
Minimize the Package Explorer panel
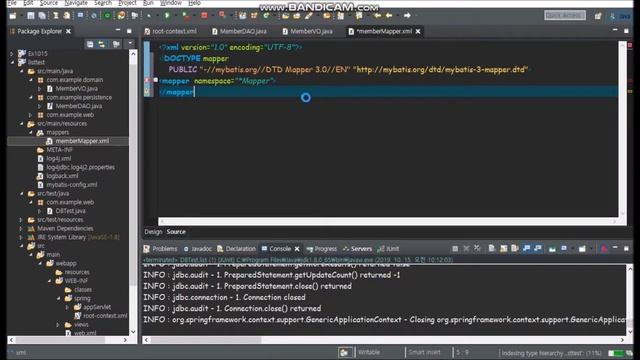tap(118, 31)
